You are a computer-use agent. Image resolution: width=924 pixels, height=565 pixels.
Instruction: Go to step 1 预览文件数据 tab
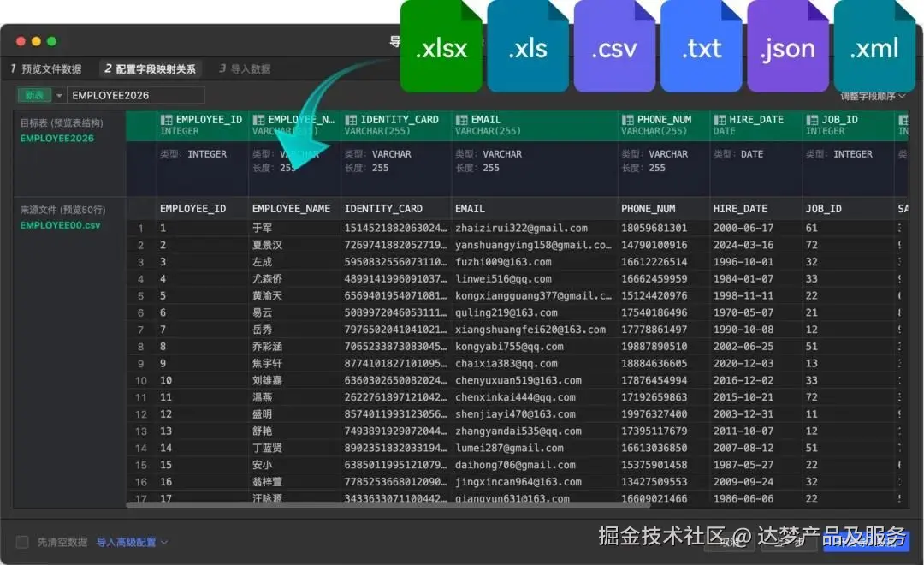46,69
